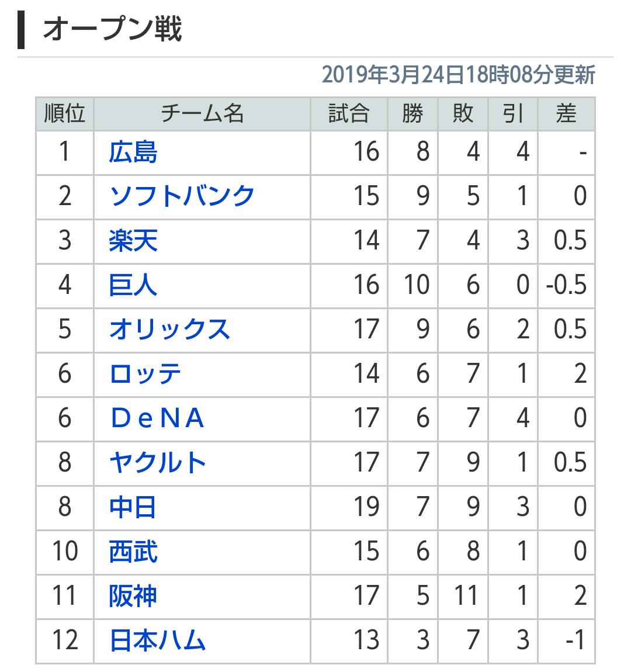The width and height of the screenshot is (631, 672).
Task: Select the オープン戦 section heading
Action: [x=113, y=29]
